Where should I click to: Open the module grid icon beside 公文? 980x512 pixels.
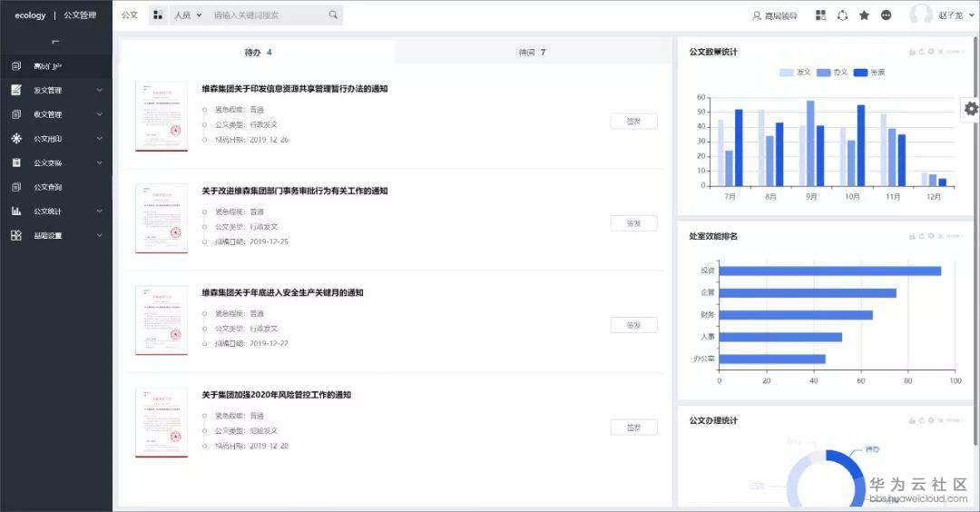158,15
